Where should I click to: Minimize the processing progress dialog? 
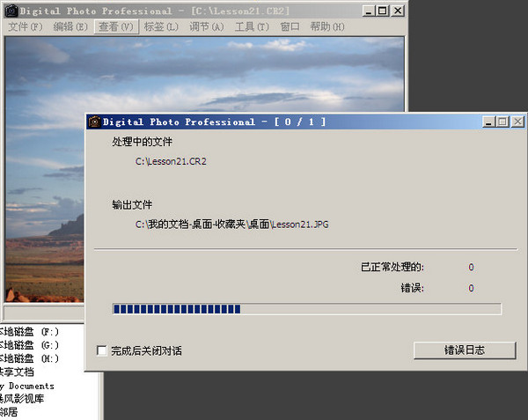(x=488, y=122)
